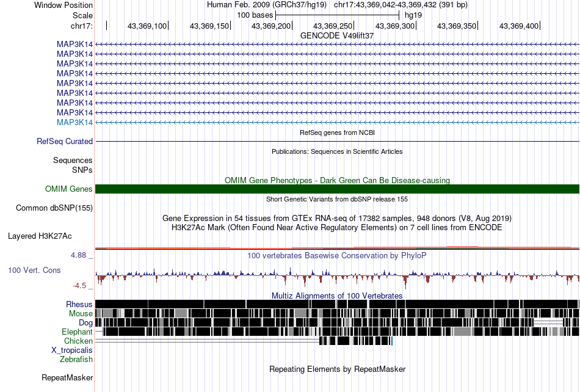Click the RefSeq Curated gene line

[x=337, y=141]
